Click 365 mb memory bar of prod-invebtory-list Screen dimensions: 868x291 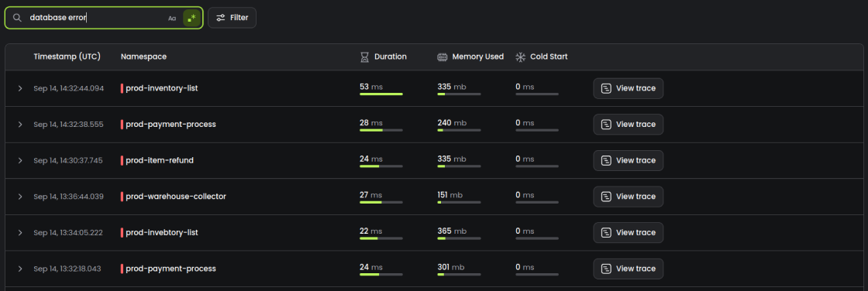point(459,238)
